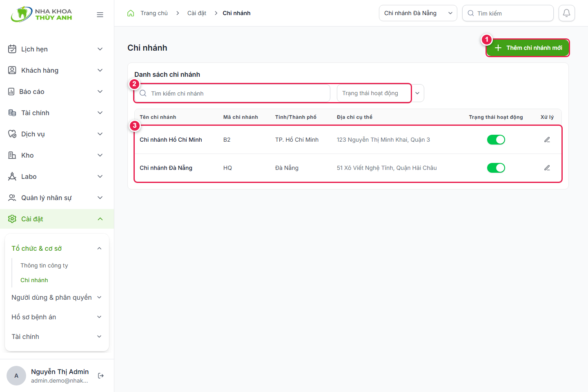Open the Chi nhánh Đà Nẵng branch selector

click(418, 13)
